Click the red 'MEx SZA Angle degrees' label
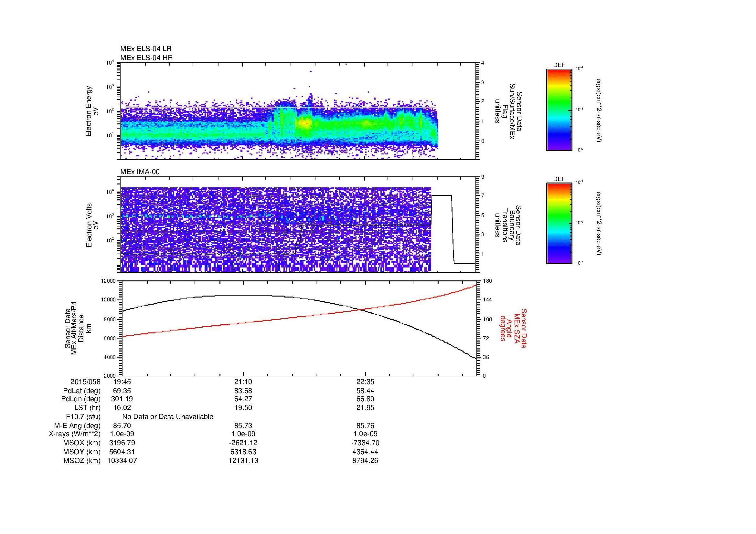The width and height of the screenshot is (756, 534). (x=513, y=328)
